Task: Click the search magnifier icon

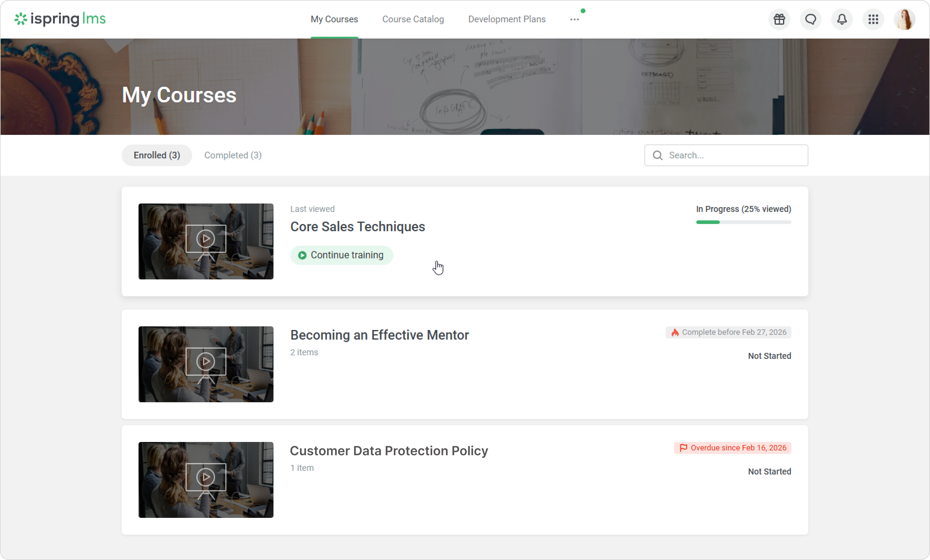Action: 657,155
